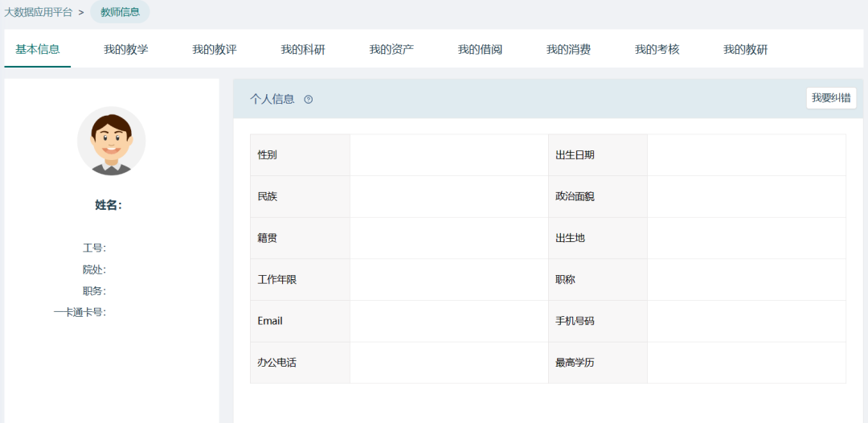Switch to the 基本信息 tab
868x423 pixels.
(38, 50)
